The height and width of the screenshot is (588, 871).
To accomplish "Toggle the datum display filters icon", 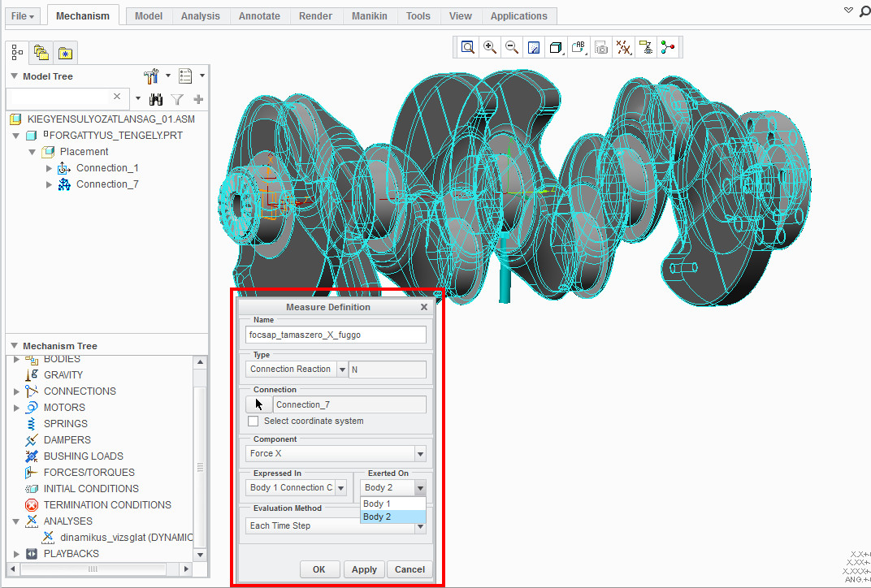I will pyautogui.click(x=623, y=48).
